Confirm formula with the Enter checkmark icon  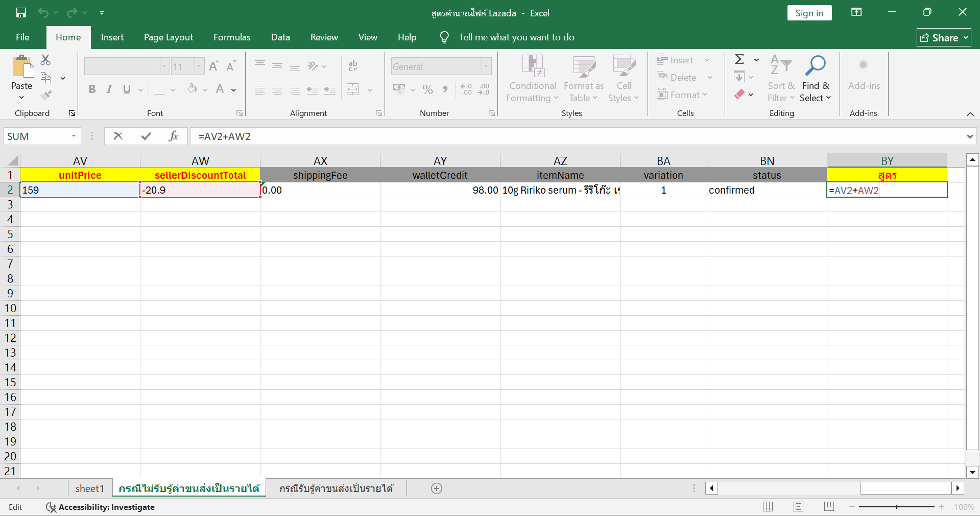(146, 136)
